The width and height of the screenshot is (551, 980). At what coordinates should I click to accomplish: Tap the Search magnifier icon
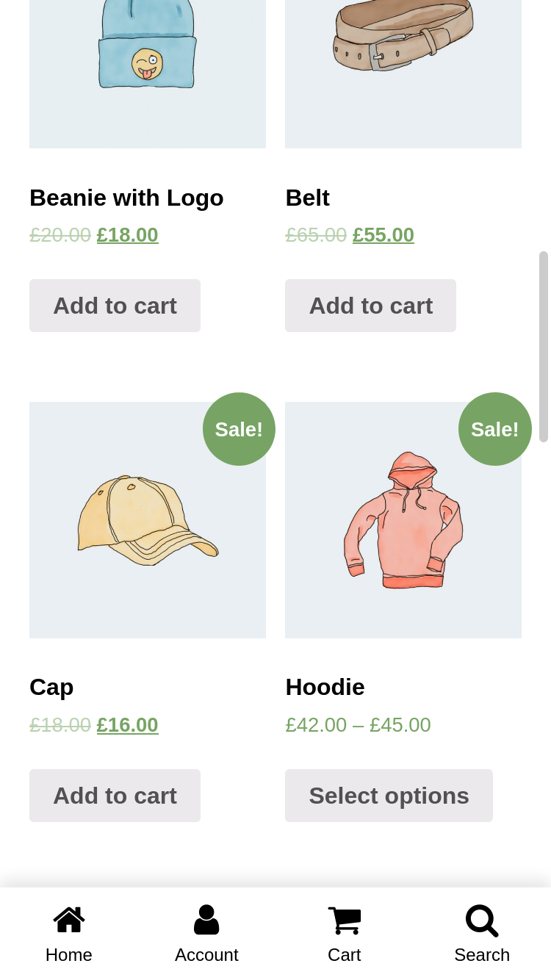(482, 920)
